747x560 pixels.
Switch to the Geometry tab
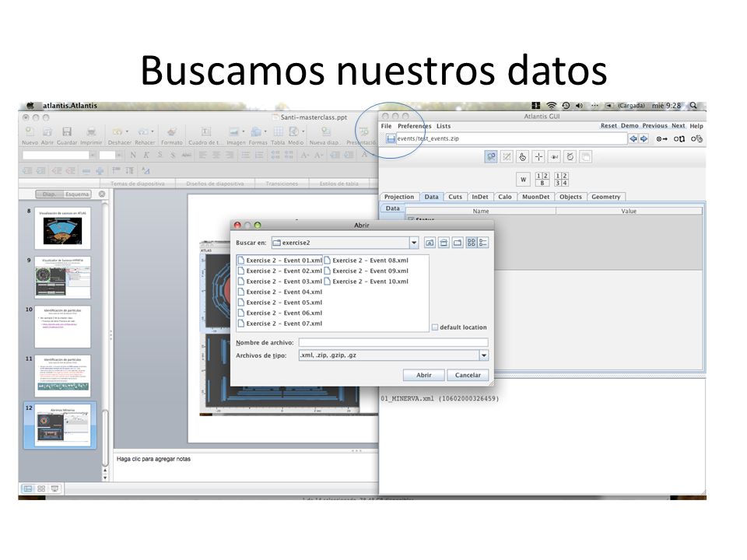coord(605,197)
